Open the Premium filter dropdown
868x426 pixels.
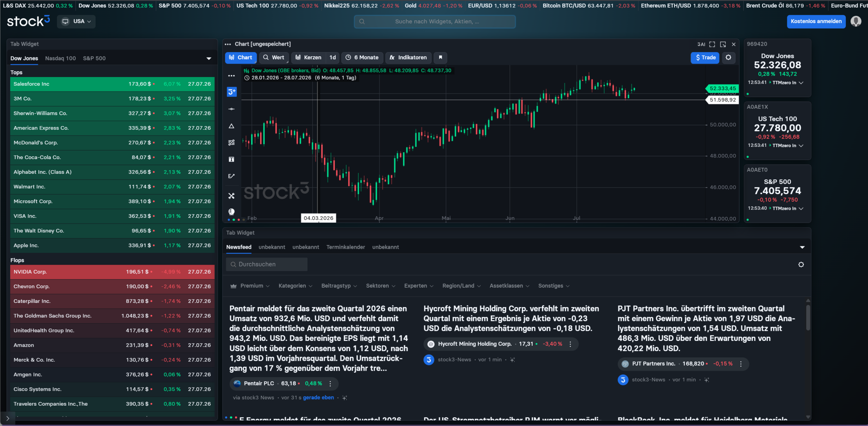(x=250, y=286)
